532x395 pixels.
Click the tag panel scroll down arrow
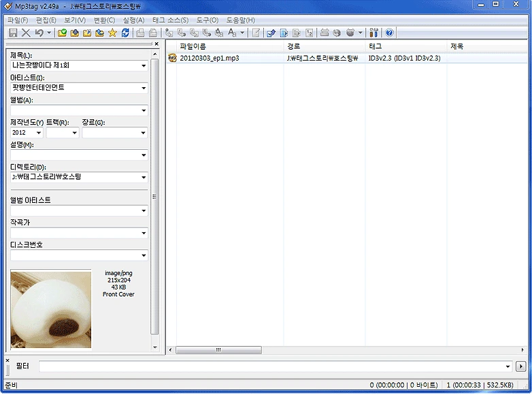tap(155, 347)
